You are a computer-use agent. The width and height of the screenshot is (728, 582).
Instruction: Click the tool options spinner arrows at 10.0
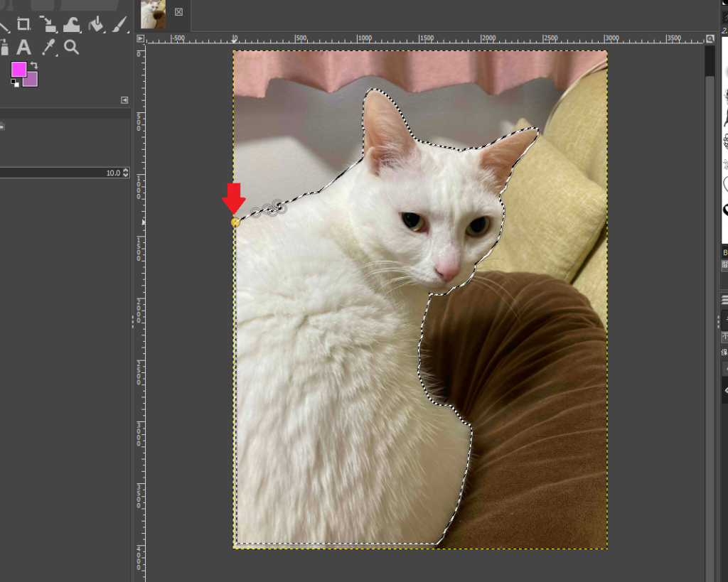click(x=126, y=173)
